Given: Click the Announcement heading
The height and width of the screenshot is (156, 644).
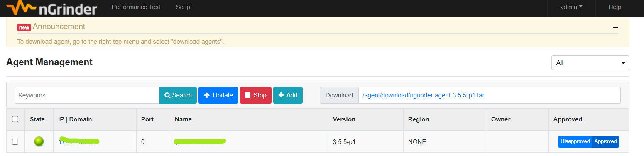Looking at the screenshot, I should click(59, 27).
